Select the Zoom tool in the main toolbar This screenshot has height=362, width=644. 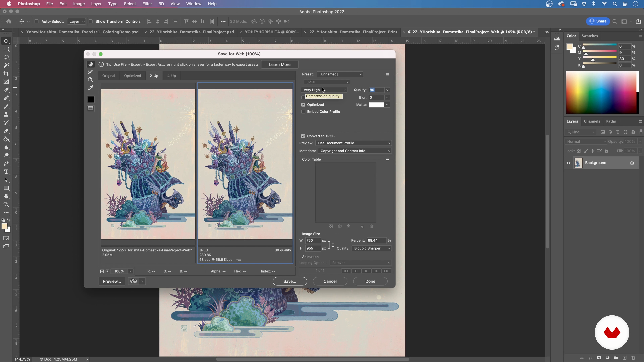6,204
